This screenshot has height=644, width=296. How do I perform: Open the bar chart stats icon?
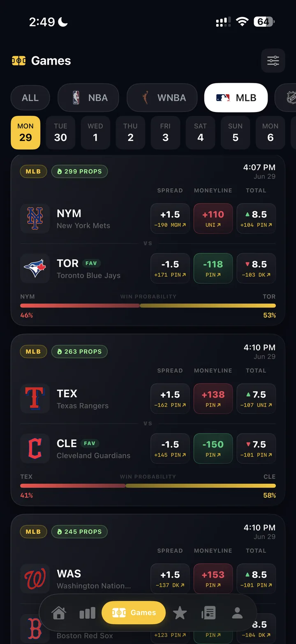tap(87, 613)
